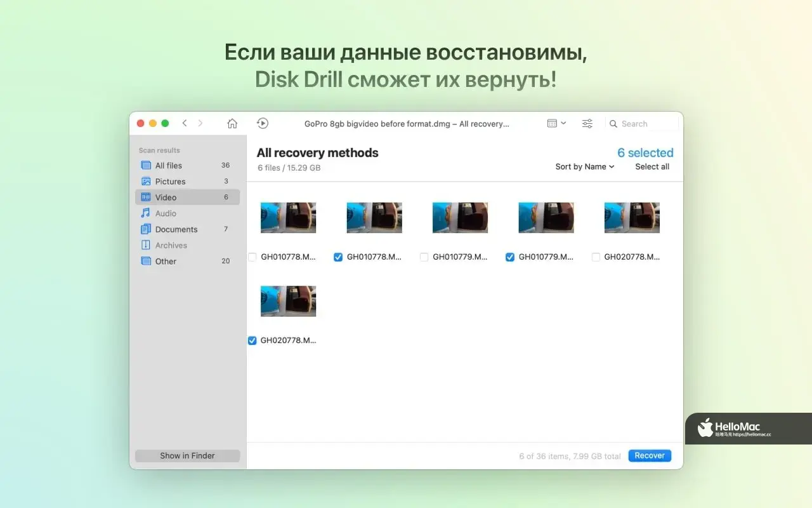812x508 pixels.
Task: Open thumbnail of the checked GH010779 video
Action: [546, 218]
